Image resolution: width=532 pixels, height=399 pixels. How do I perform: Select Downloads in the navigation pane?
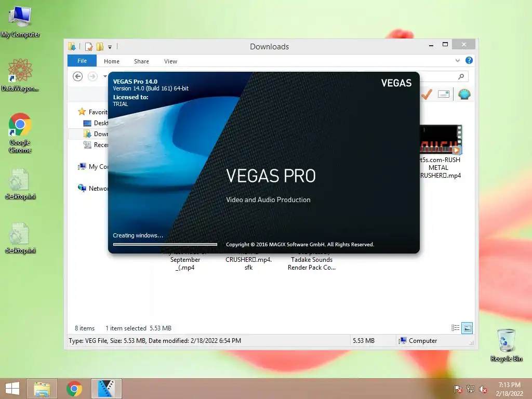(x=96, y=134)
